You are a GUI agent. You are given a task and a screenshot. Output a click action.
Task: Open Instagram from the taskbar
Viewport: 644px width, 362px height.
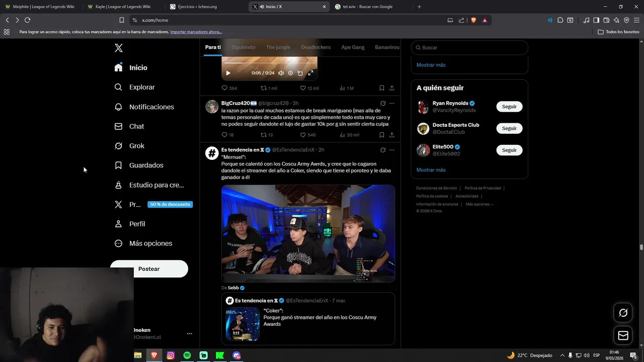[x=171, y=355]
